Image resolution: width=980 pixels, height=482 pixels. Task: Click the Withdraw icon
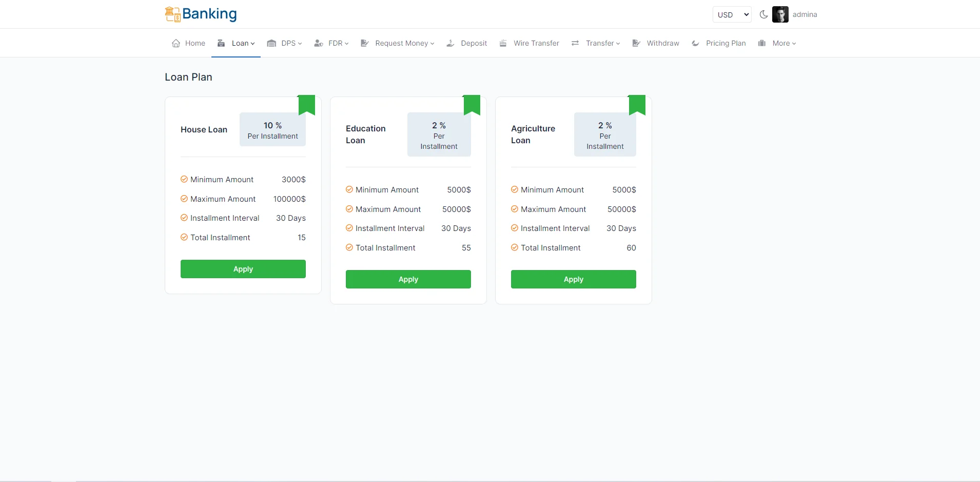(x=636, y=43)
